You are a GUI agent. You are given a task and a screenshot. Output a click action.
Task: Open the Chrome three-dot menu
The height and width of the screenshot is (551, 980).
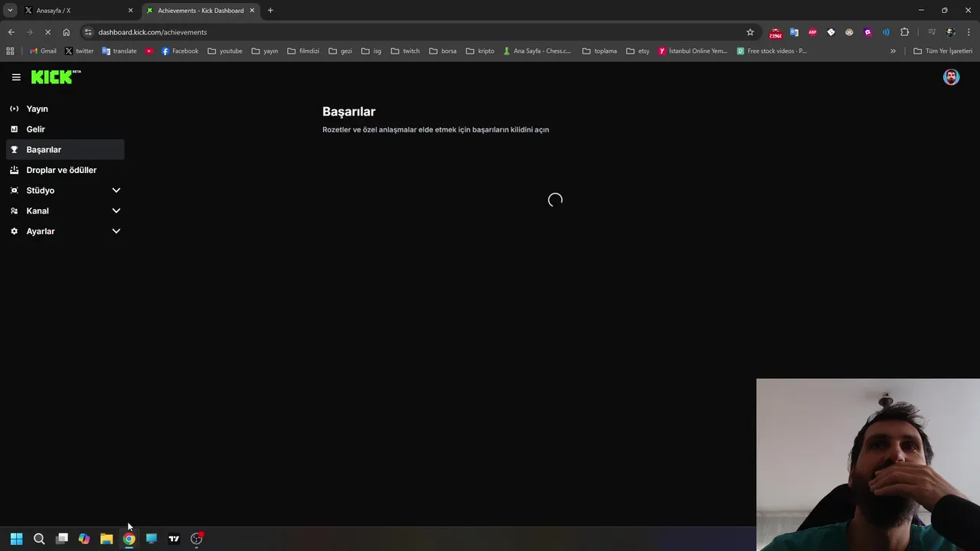969,32
